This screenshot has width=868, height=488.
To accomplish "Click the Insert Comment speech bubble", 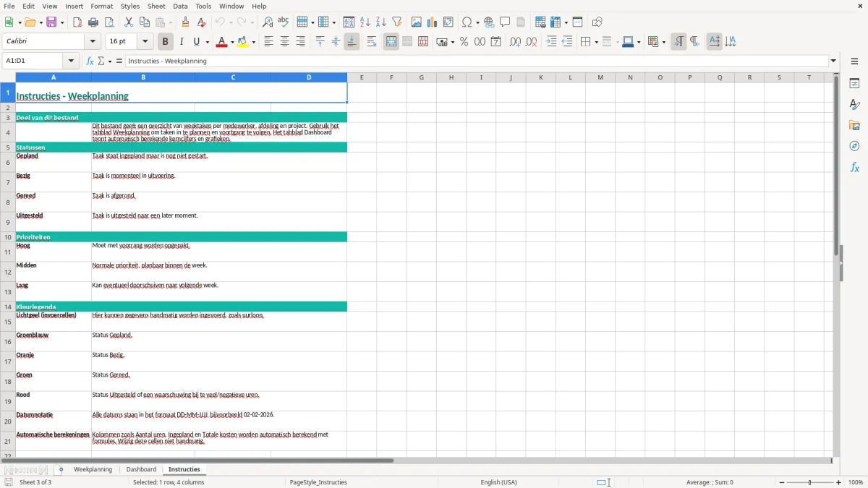I will click(505, 22).
